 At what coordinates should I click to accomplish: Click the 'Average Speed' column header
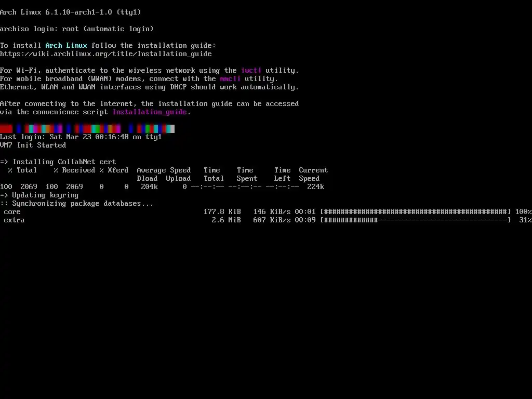pyautogui.click(x=164, y=170)
